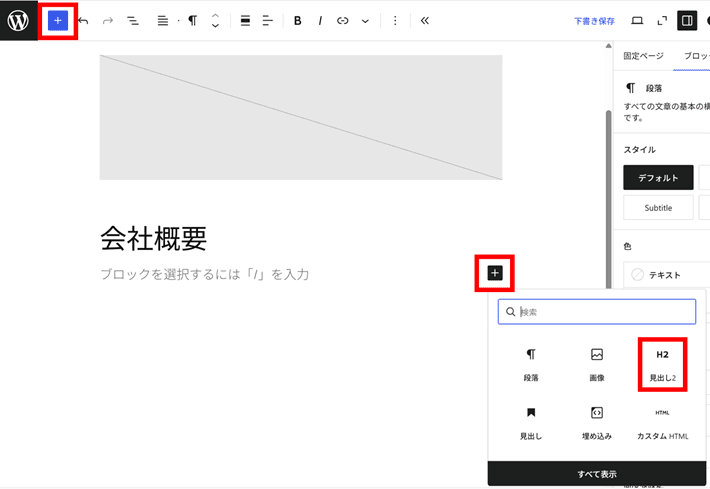The width and height of the screenshot is (710, 489).
Task: Insert a 画像 image block
Action: point(597,364)
